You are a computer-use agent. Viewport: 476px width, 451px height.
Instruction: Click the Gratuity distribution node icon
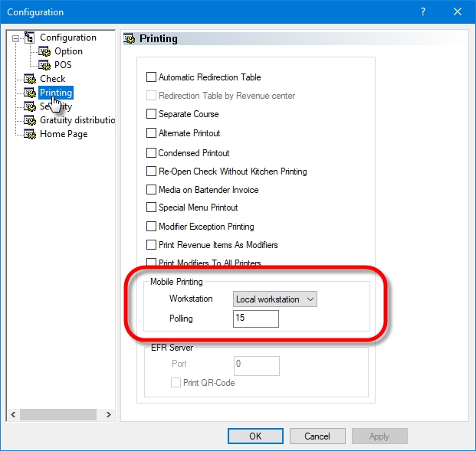pos(30,120)
